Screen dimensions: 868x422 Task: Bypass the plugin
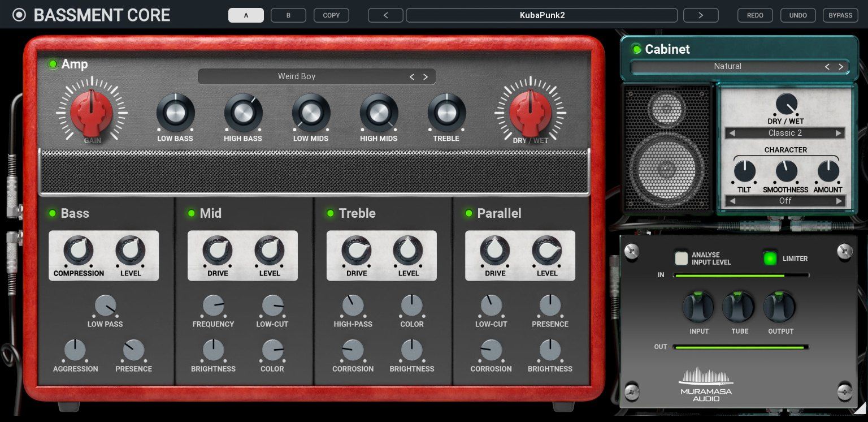840,15
